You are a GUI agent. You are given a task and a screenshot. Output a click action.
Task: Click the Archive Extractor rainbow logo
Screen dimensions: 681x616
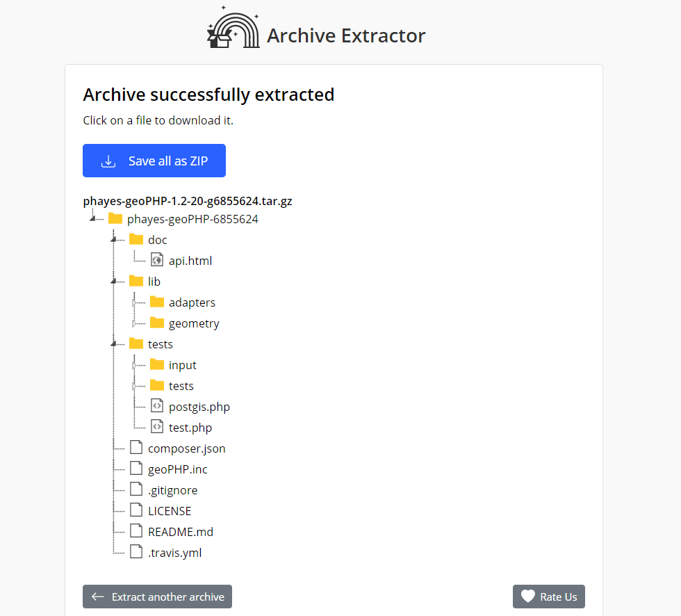click(x=232, y=29)
